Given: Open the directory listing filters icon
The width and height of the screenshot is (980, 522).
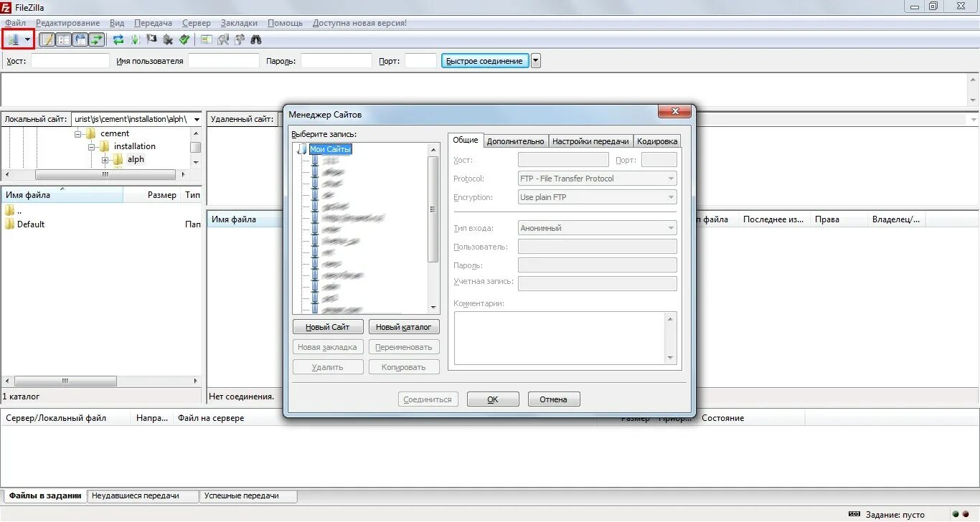Looking at the screenshot, I should pos(207,39).
